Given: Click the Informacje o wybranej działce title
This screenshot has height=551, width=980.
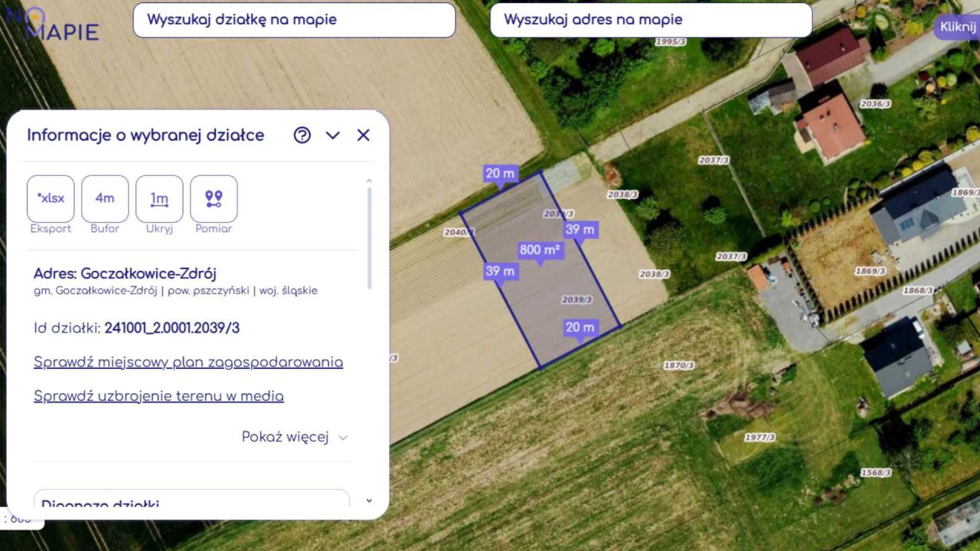Looking at the screenshot, I should pyautogui.click(x=145, y=135).
